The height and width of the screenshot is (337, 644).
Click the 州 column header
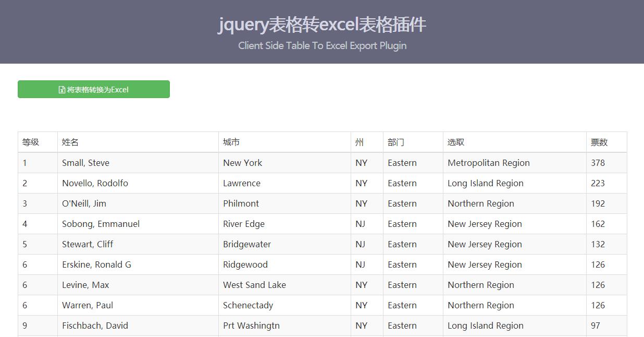tap(367, 142)
